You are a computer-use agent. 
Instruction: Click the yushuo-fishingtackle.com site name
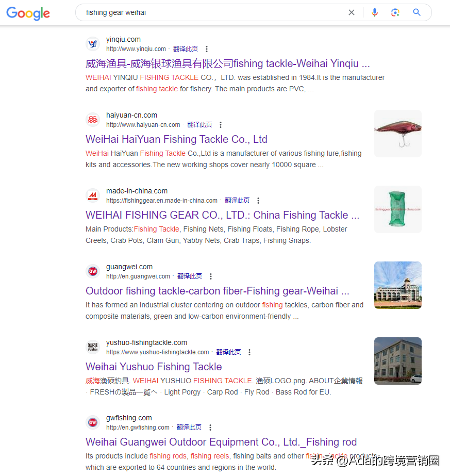(x=146, y=342)
